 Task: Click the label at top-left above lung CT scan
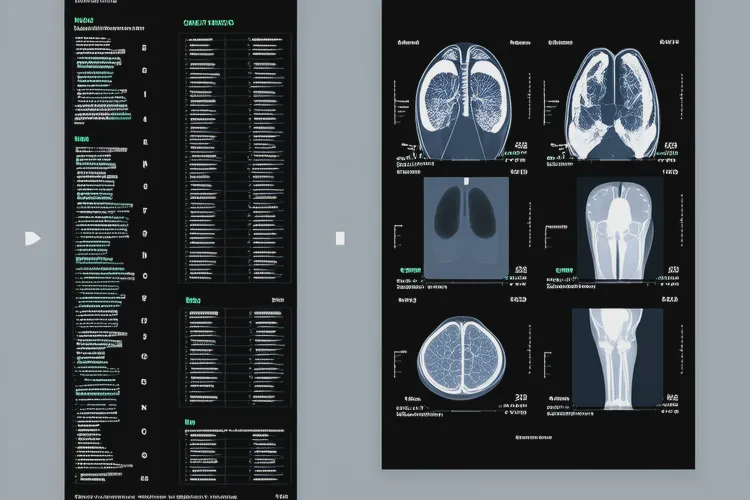point(408,44)
